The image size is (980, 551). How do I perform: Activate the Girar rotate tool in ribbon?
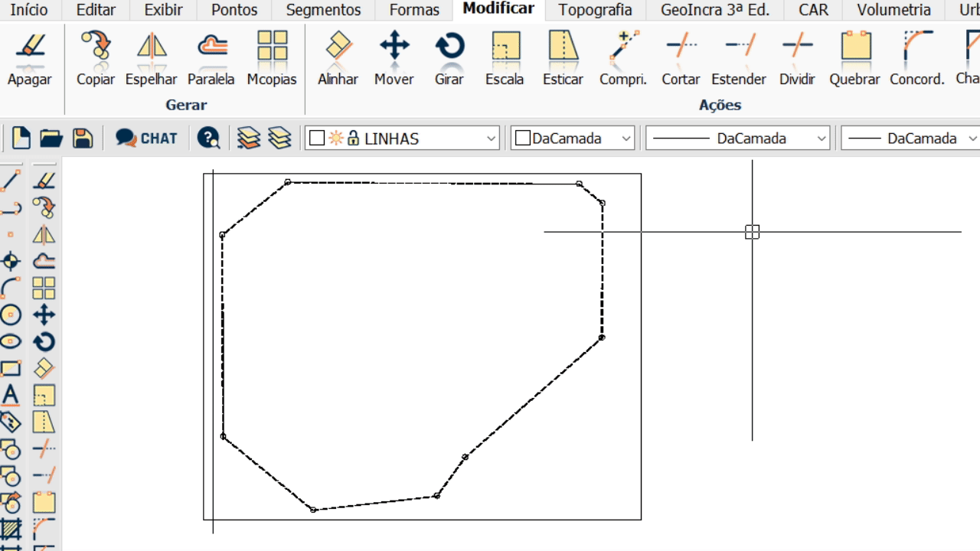coord(449,57)
